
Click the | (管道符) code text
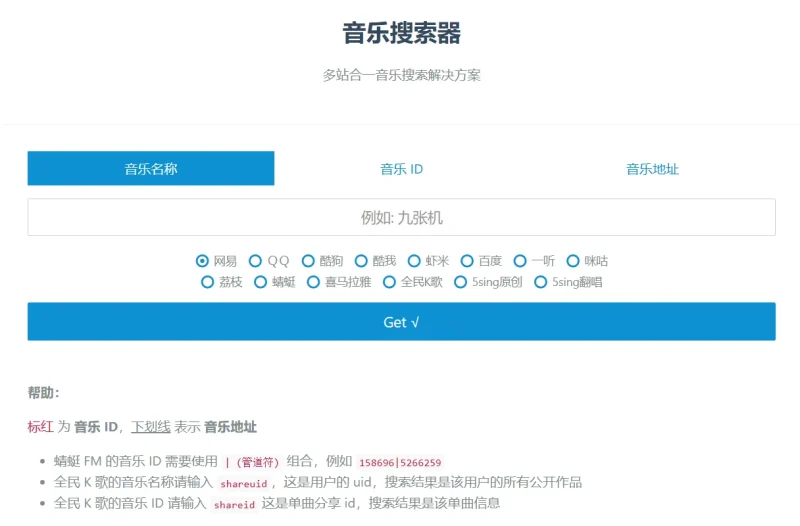pos(252,462)
